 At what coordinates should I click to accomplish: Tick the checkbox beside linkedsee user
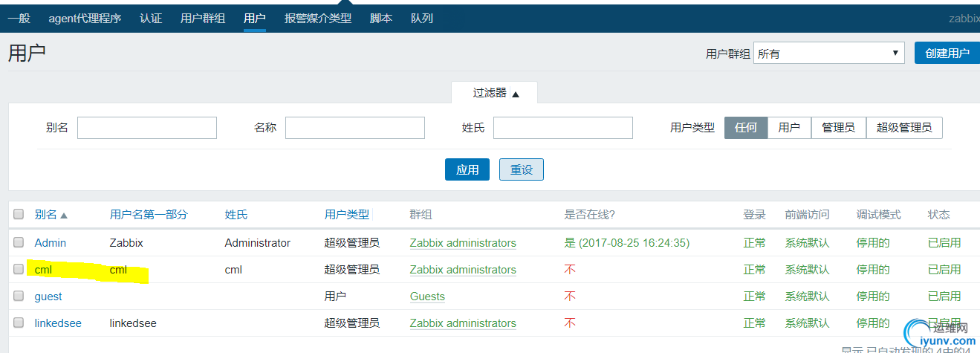point(19,323)
